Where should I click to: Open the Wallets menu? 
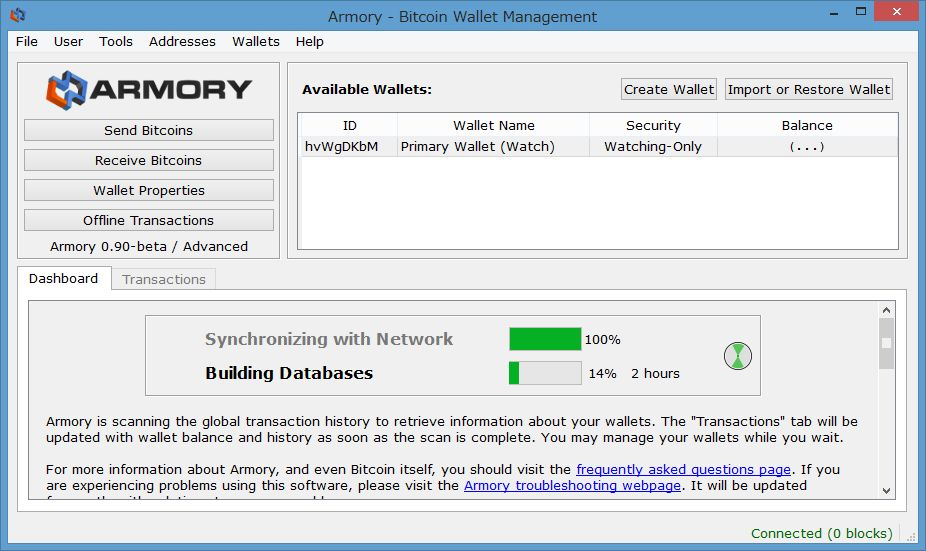(256, 41)
